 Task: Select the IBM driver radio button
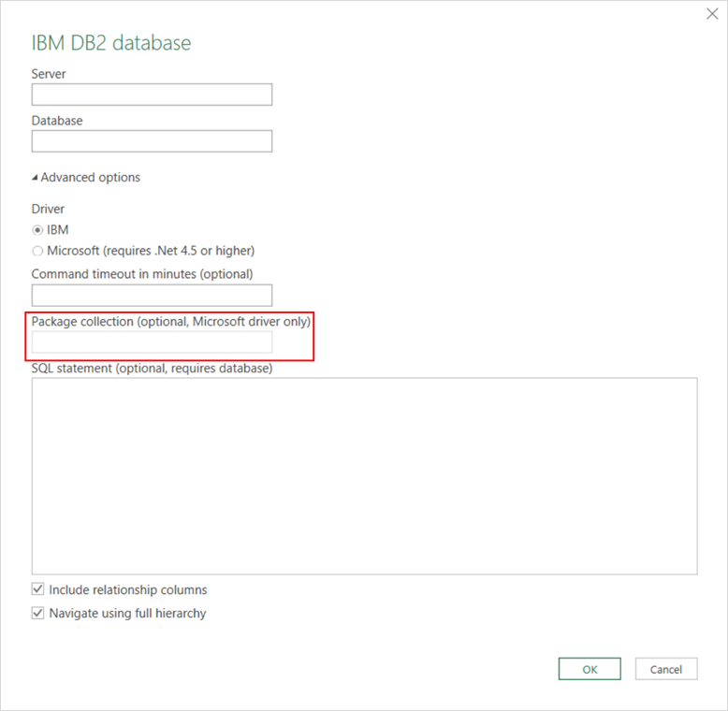tap(37, 230)
